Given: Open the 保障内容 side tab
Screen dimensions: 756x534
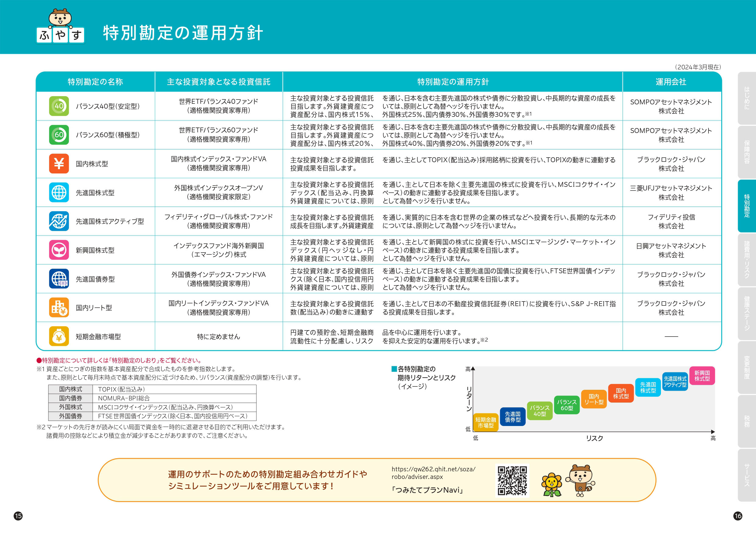Looking at the screenshot, I should [x=747, y=152].
